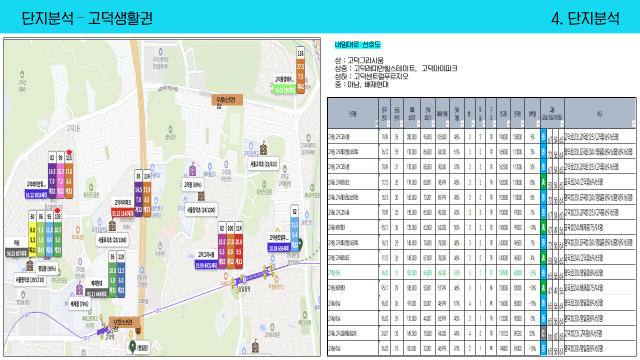Image resolution: width=640 pixels, height=360 pixels.
Task: Open the filter dropdown on the first table column header
Action: [x=376, y=124]
